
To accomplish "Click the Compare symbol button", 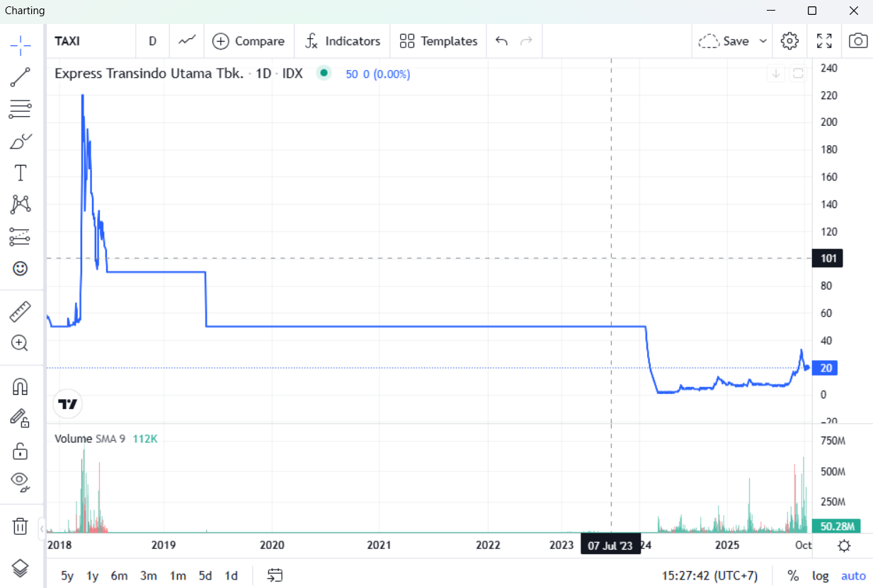I will (x=249, y=41).
